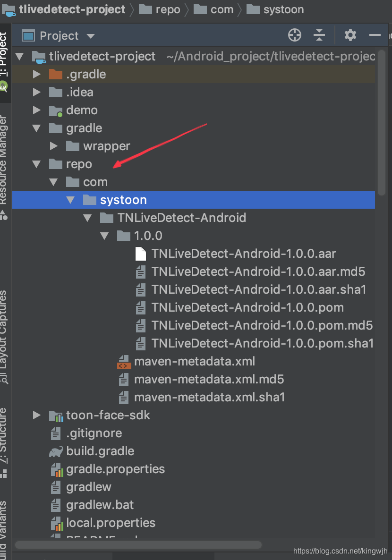Click the gradle.properties file icon
This screenshot has height=560, width=392.
click(57, 469)
